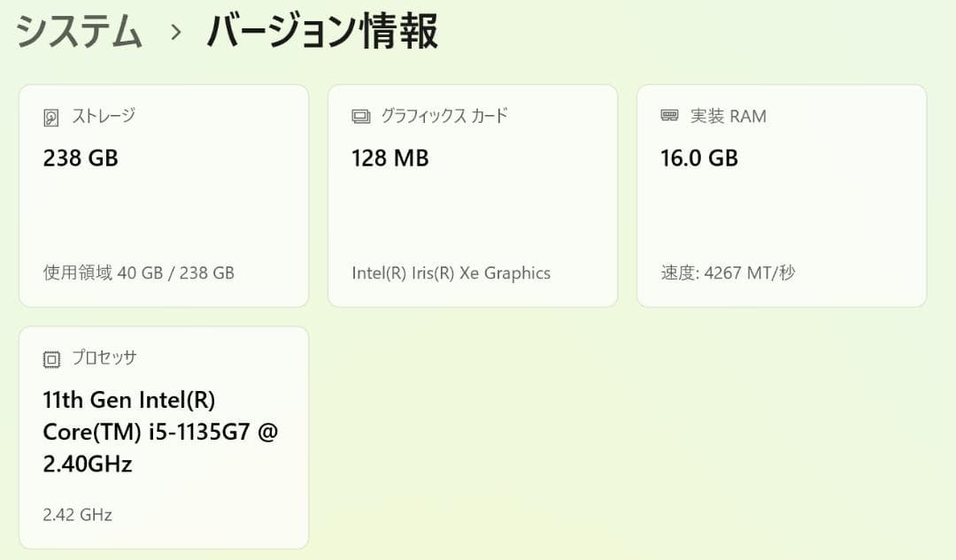
Task: Select the 238 GB storage value text
Action: click(80, 158)
